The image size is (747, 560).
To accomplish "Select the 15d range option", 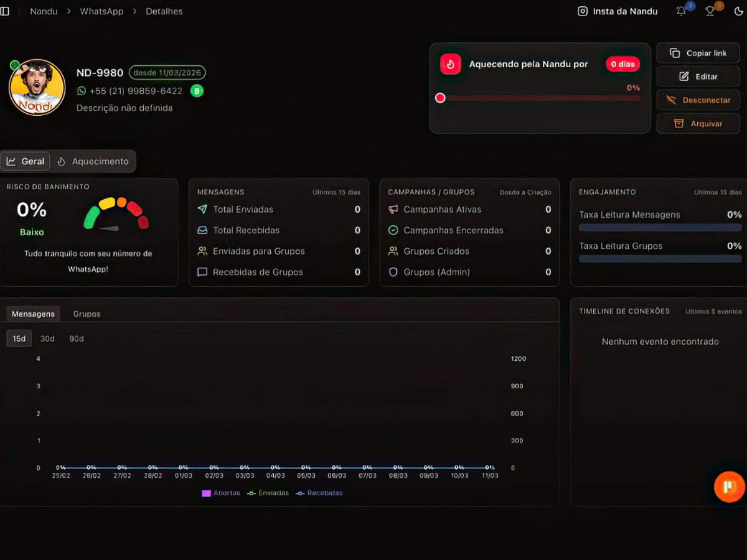I will coord(19,338).
